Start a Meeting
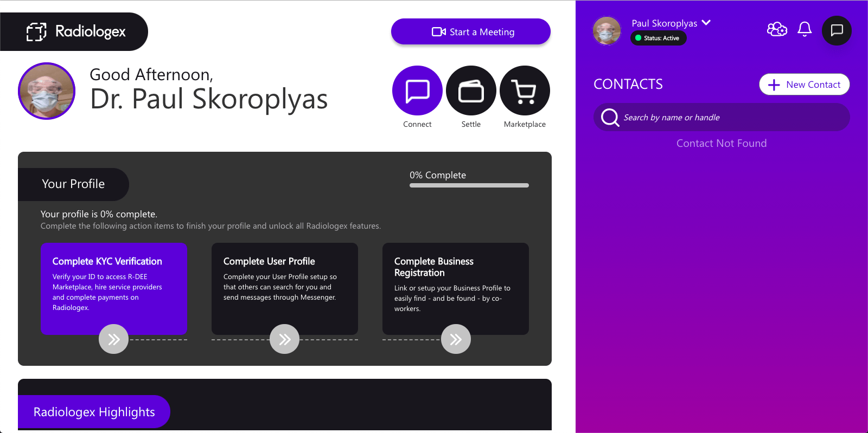 pyautogui.click(x=470, y=31)
